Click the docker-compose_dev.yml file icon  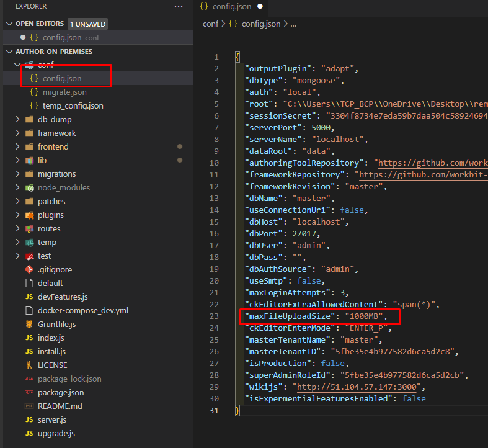pos(29,310)
